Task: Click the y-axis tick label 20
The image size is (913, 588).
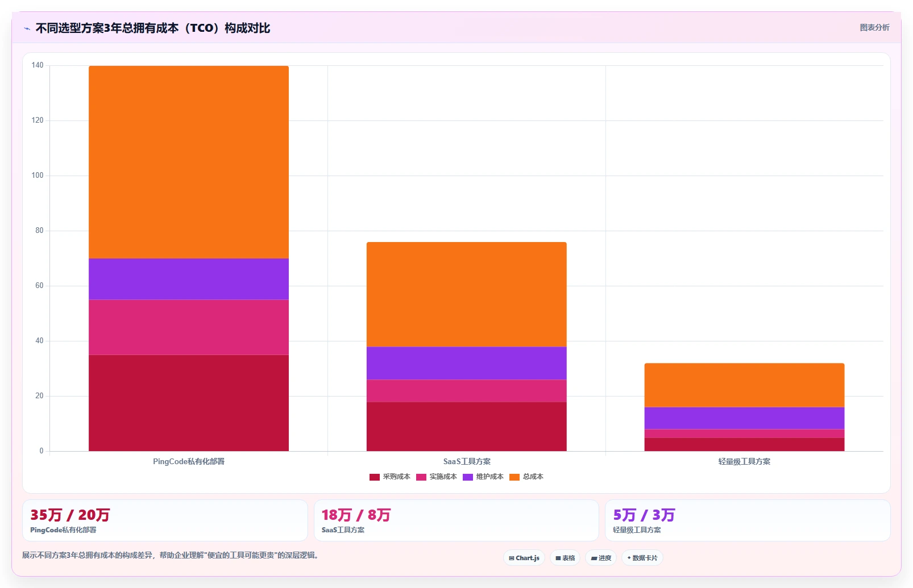Action: pyautogui.click(x=39, y=396)
